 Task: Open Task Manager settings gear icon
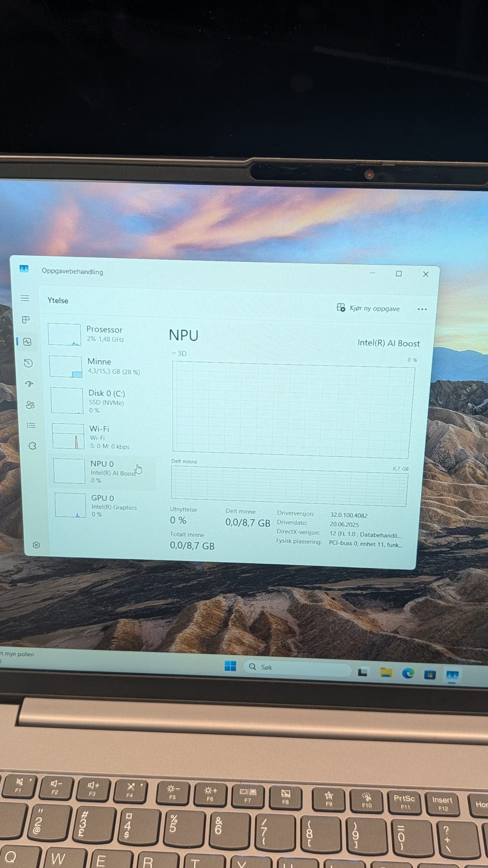point(37,545)
